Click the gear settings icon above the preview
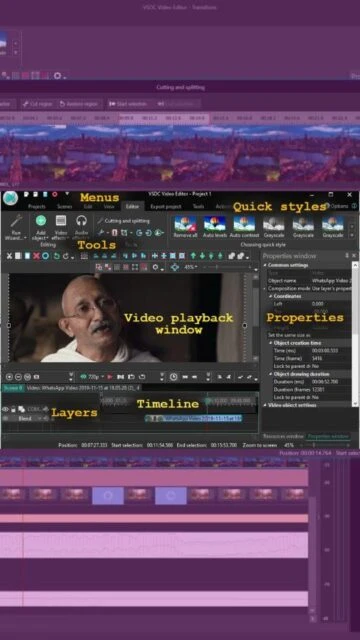 coord(155,267)
